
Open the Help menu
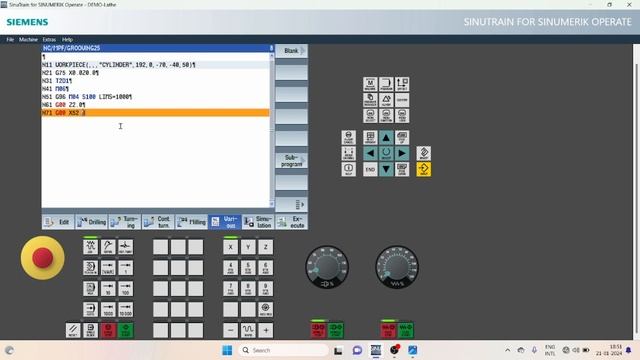[x=67, y=40]
